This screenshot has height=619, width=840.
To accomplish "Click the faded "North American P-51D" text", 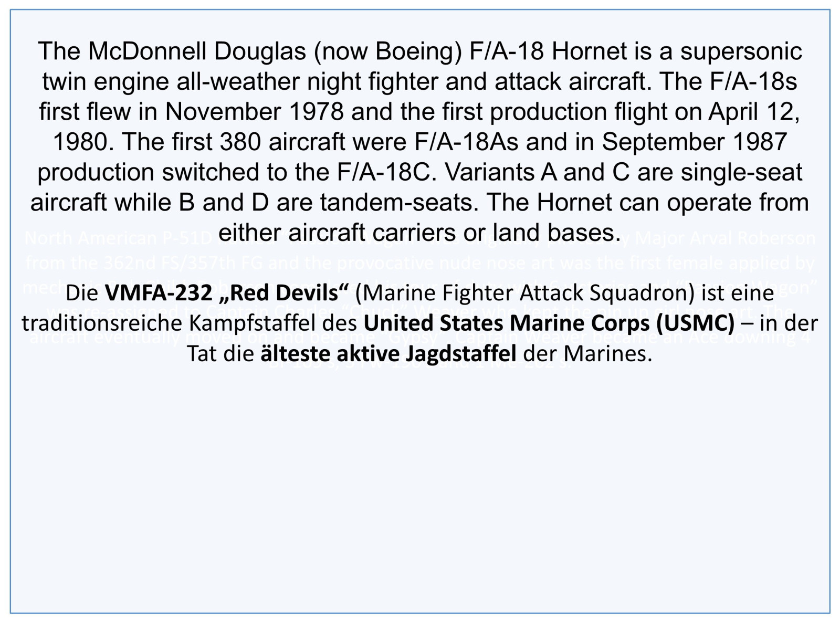I will (118, 239).
